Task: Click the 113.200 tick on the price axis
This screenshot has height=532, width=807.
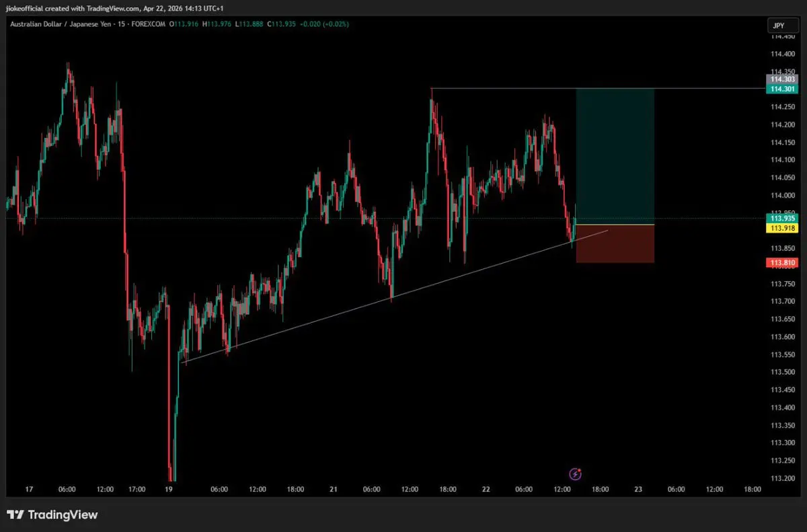Action: pyautogui.click(x=782, y=478)
